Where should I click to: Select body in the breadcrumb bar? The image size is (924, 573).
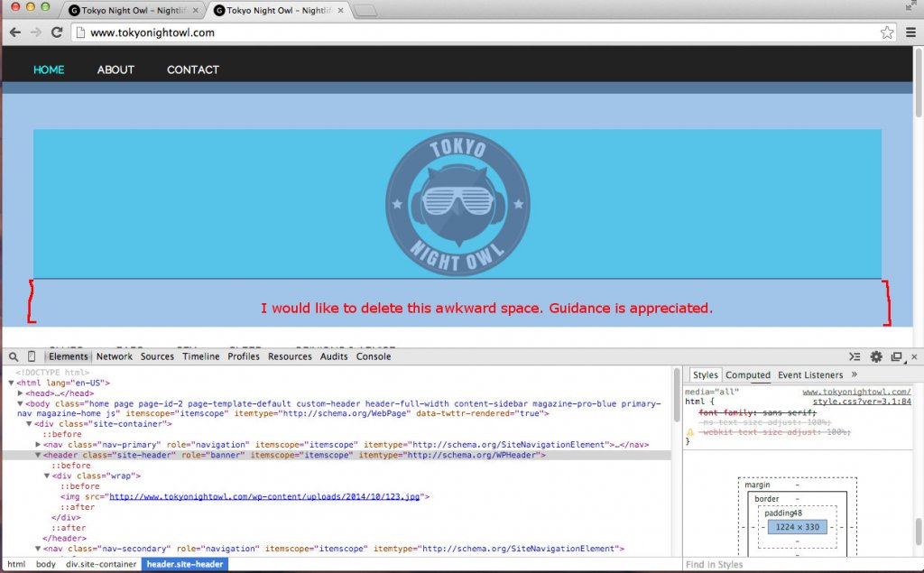coord(45,564)
